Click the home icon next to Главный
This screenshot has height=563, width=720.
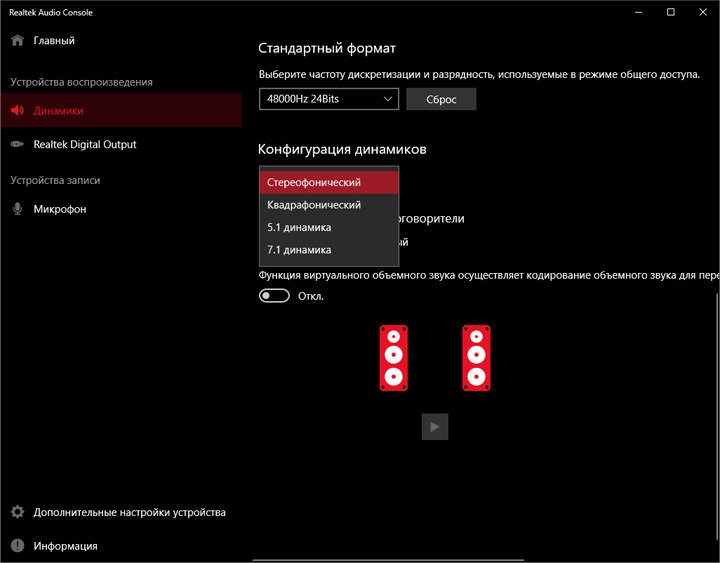point(17,40)
